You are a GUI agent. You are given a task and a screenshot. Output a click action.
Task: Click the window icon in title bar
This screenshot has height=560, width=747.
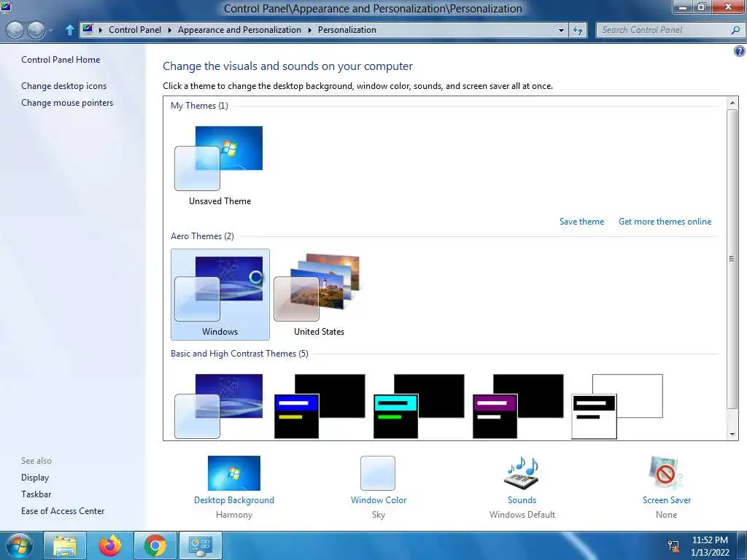(x=6, y=7)
